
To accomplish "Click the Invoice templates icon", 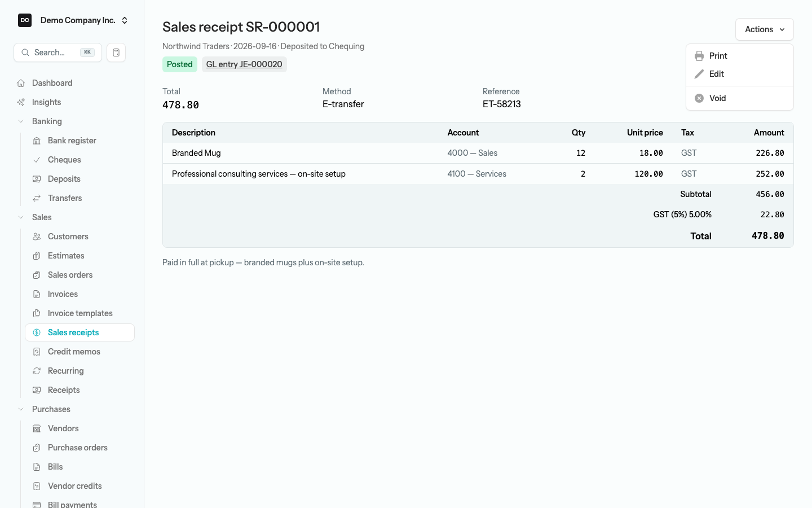I will 37,313.
